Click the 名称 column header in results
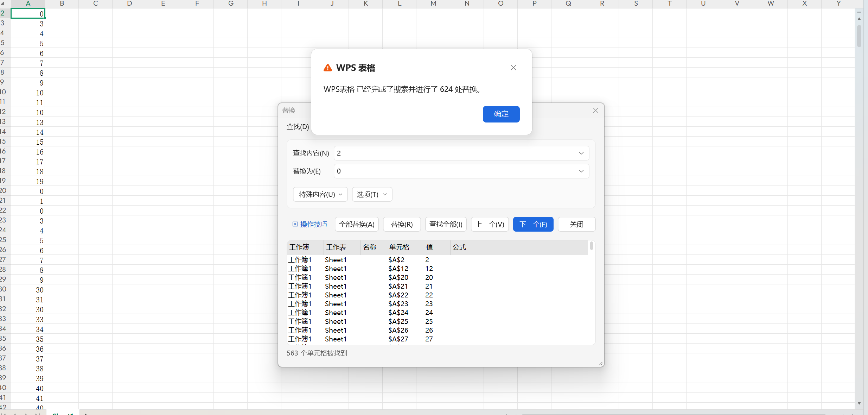This screenshot has width=868, height=415. (x=374, y=247)
